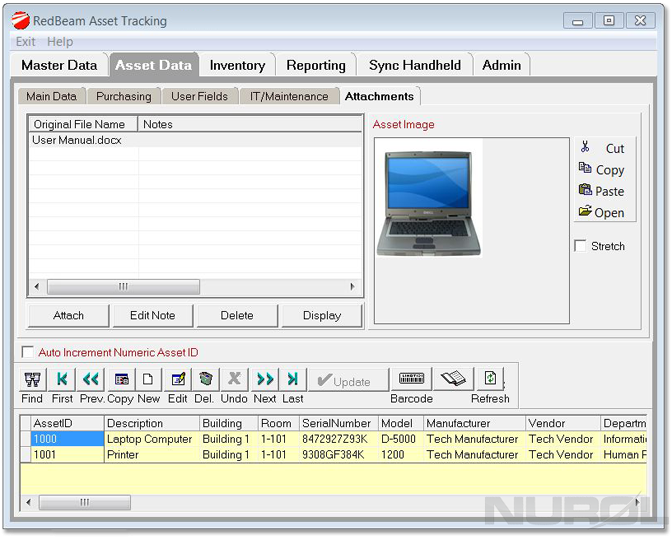Image resolution: width=671 pixels, height=537 pixels.
Task: Open an asset image file
Action: click(x=602, y=212)
